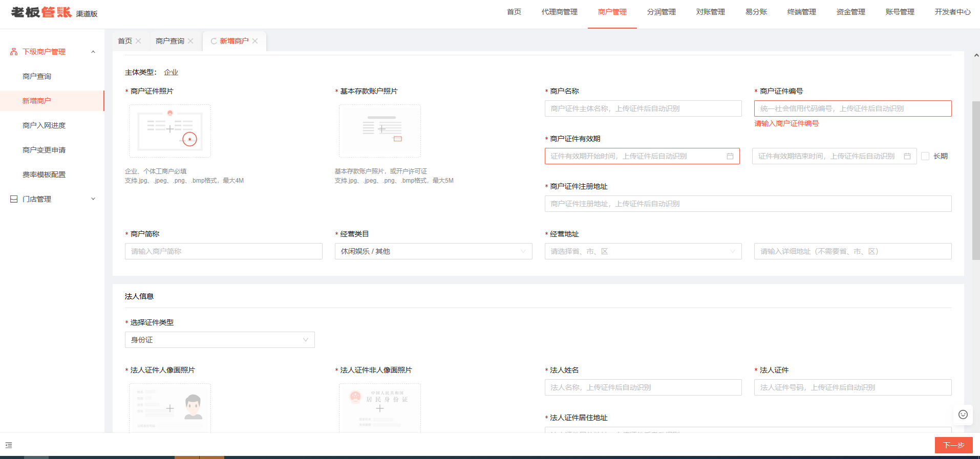Click the 门店管理 sidebar icon
Screen dimensions: 980x459
click(14, 199)
